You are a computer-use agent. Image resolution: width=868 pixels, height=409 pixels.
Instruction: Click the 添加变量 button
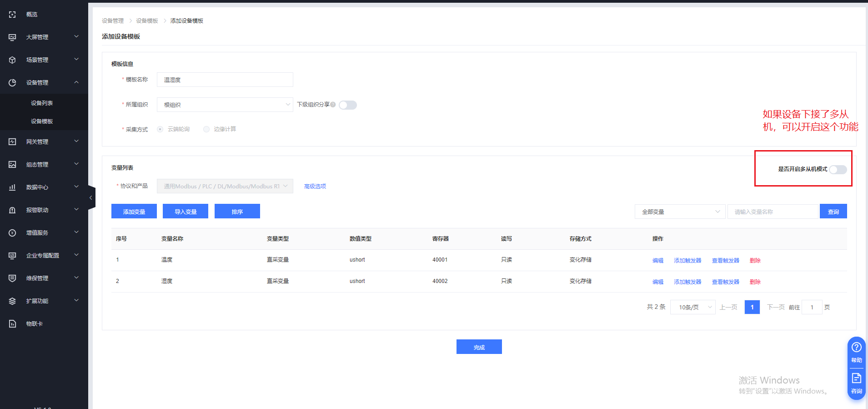[134, 212]
